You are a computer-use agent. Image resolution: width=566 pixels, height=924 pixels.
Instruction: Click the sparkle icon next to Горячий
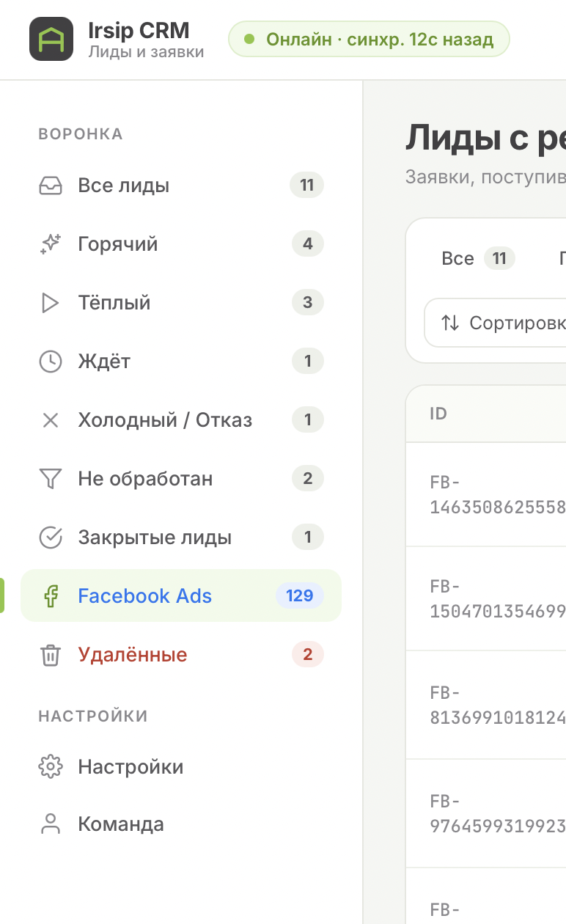[x=50, y=244]
